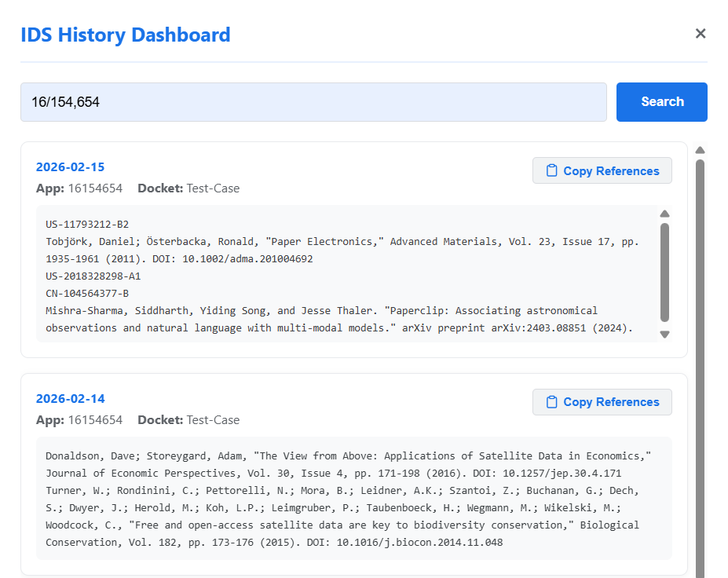Close the IDS History Dashboard

tap(701, 34)
